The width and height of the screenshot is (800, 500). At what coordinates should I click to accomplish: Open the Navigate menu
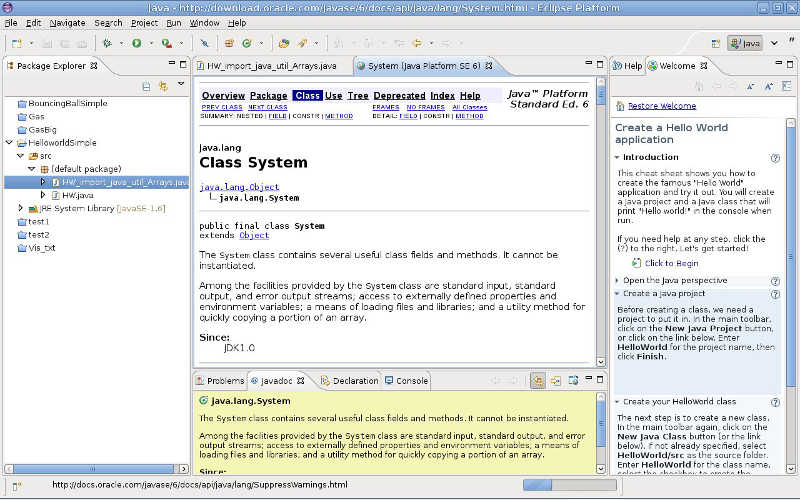pyautogui.click(x=67, y=23)
